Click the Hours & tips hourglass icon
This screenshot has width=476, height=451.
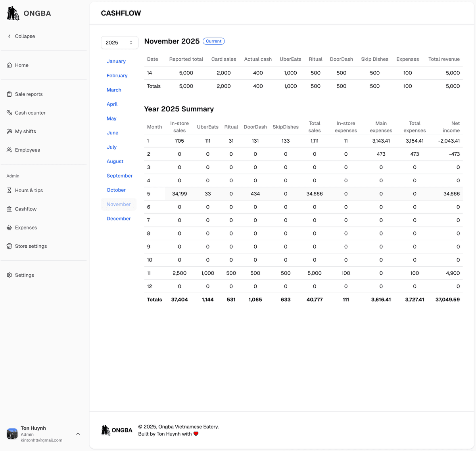click(x=9, y=190)
